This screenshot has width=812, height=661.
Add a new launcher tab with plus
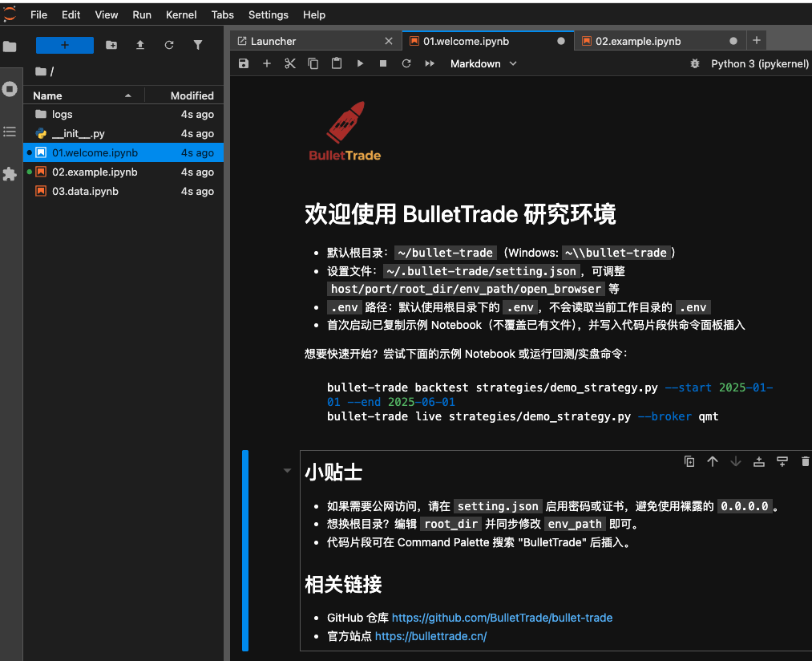[757, 40]
